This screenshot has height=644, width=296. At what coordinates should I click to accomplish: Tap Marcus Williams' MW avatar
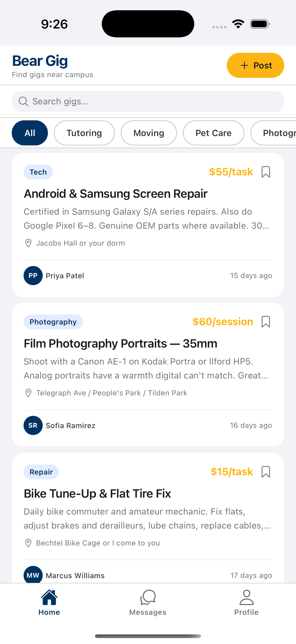point(33,575)
